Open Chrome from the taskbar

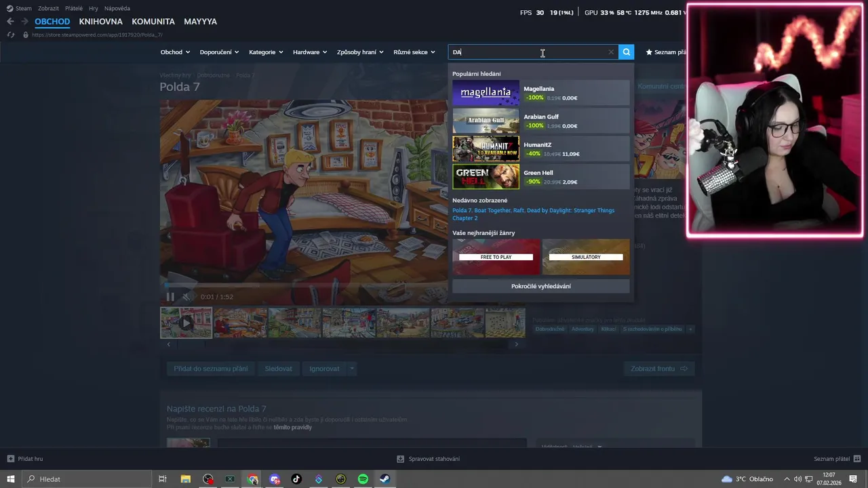coord(253,479)
